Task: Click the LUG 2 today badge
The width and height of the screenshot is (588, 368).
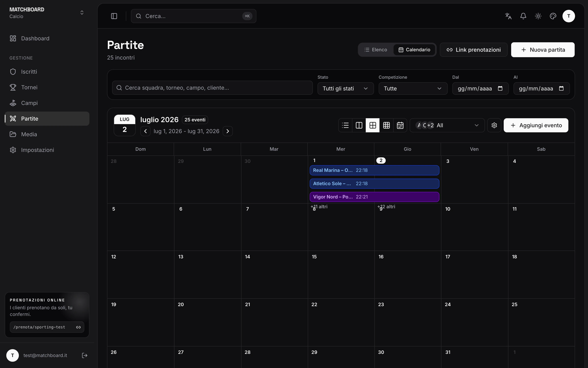Action: tap(124, 125)
